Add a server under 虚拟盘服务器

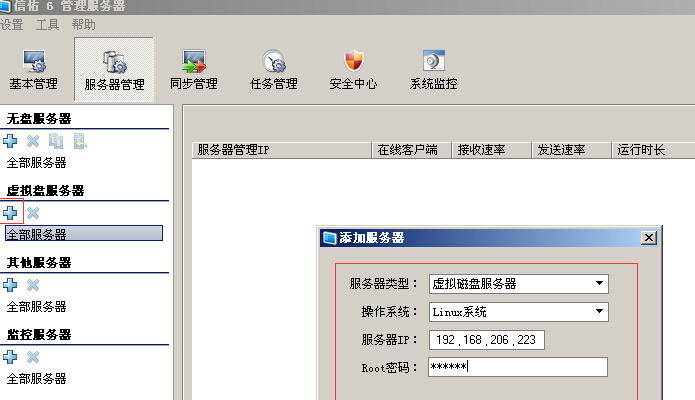coord(10,213)
